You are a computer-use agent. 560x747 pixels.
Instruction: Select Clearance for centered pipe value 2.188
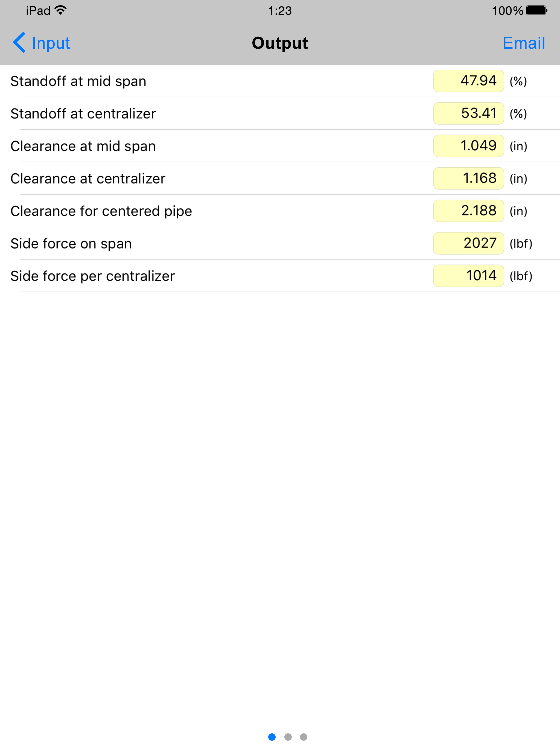pyautogui.click(x=468, y=211)
